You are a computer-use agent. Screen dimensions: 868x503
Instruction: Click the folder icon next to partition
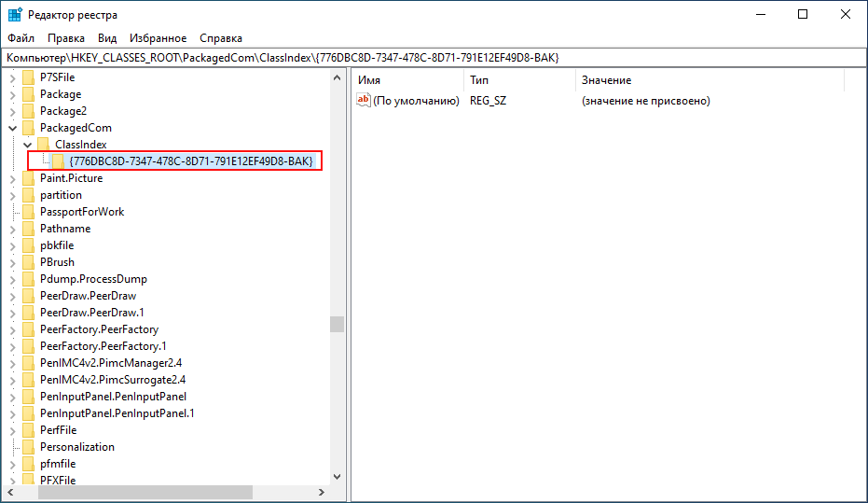[28, 195]
